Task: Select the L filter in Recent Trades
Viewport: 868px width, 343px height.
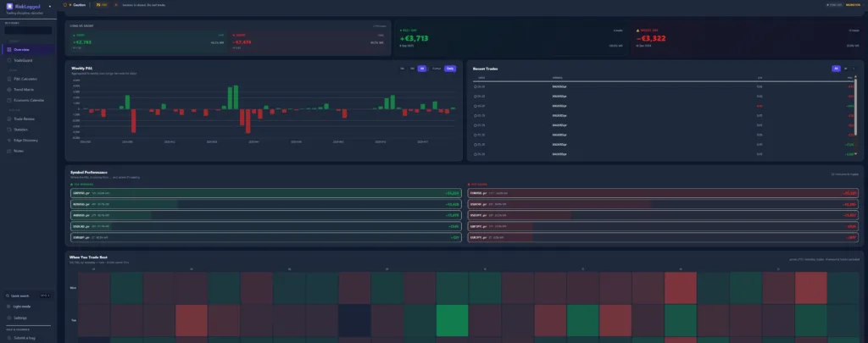Action: click(854, 69)
